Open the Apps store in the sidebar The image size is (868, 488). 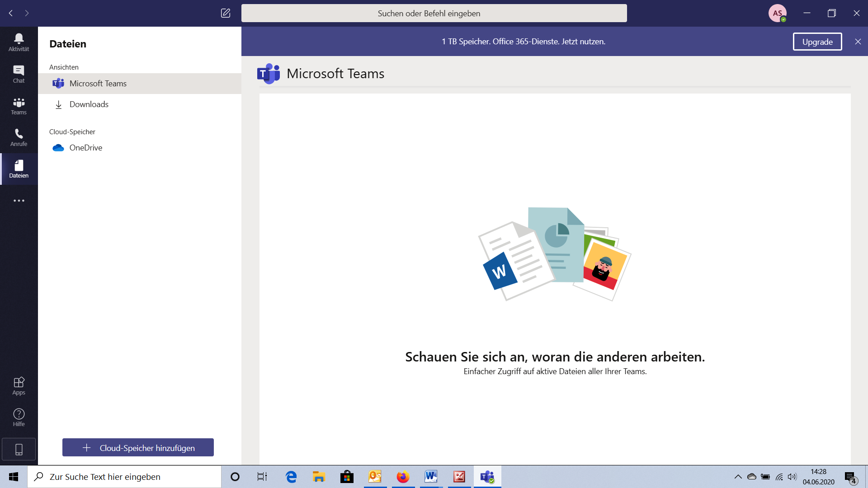pyautogui.click(x=19, y=386)
